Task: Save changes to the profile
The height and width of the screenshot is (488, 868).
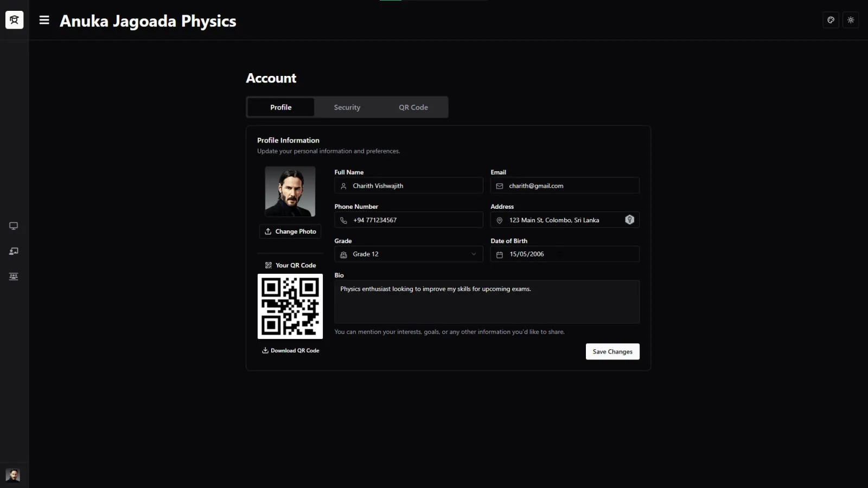Action: 612,351
